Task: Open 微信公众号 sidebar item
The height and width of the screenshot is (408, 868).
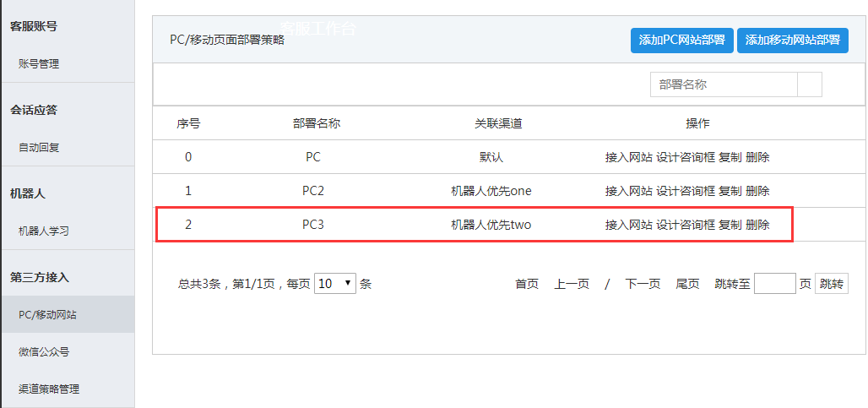Action: tap(44, 351)
